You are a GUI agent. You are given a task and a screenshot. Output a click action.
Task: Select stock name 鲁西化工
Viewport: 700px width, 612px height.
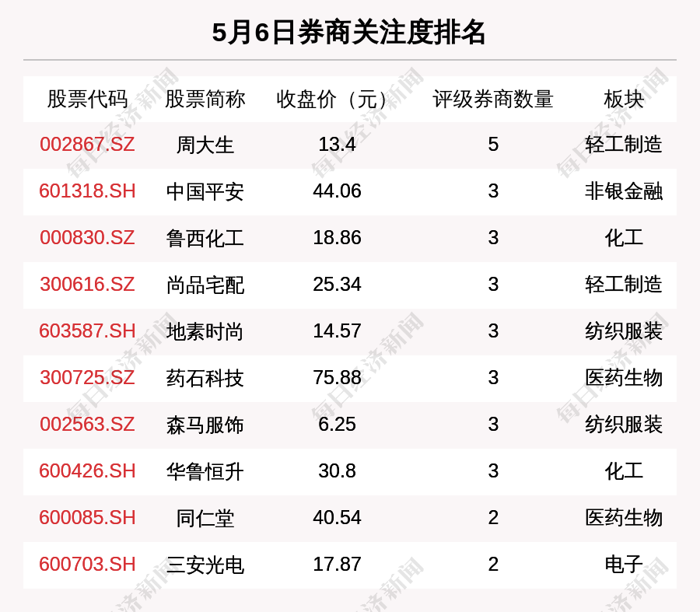click(x=205, y=238)
